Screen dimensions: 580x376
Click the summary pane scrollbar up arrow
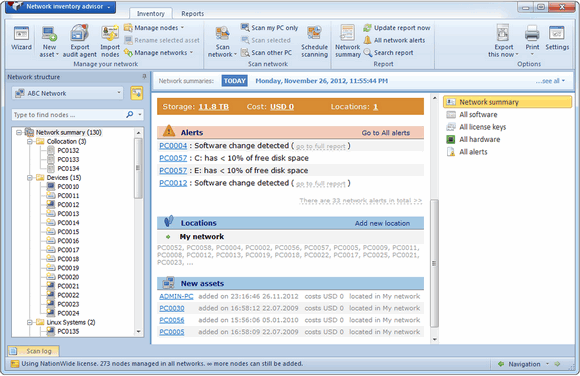[435, 98]
